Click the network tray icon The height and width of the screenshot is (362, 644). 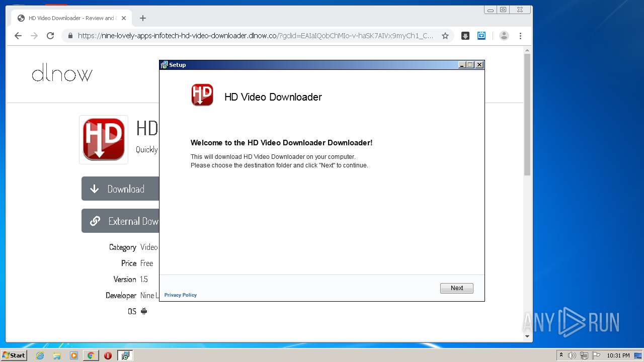click(x=584, y=355)
